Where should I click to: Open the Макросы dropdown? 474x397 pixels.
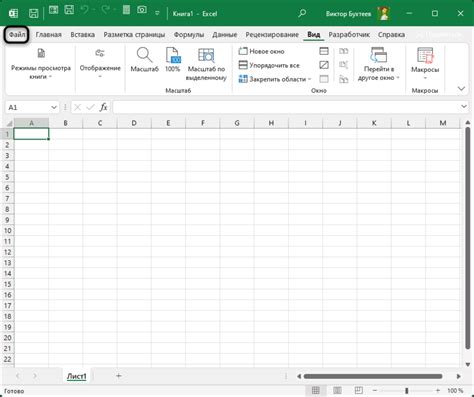click(x=425, y=64)
